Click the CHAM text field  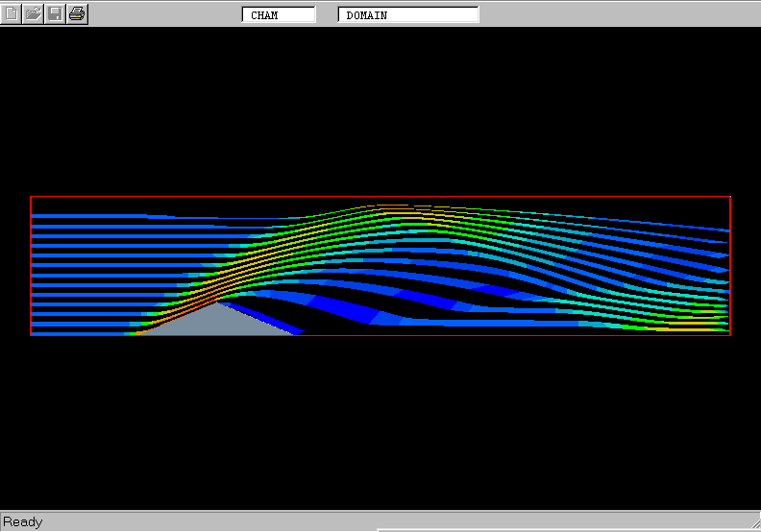point(278,14)
